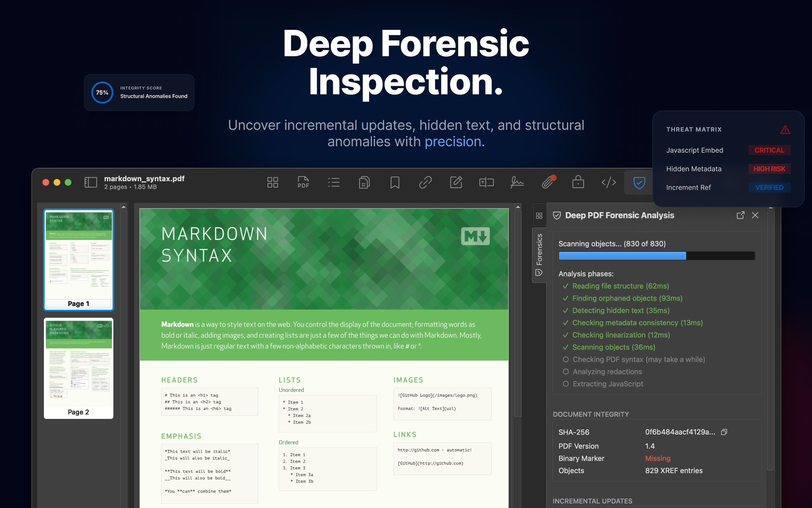
Task: Click the PDF Version '1.4' value
Action: coord(650,446)
